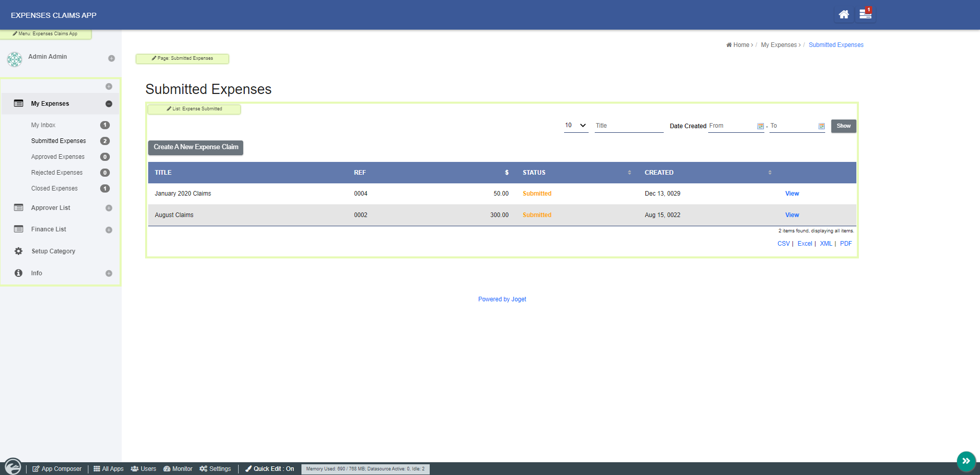Screen dimensions: 980x475
Task: Export the list as PDF
Action: pyautogui.click(x=846, y=244)
